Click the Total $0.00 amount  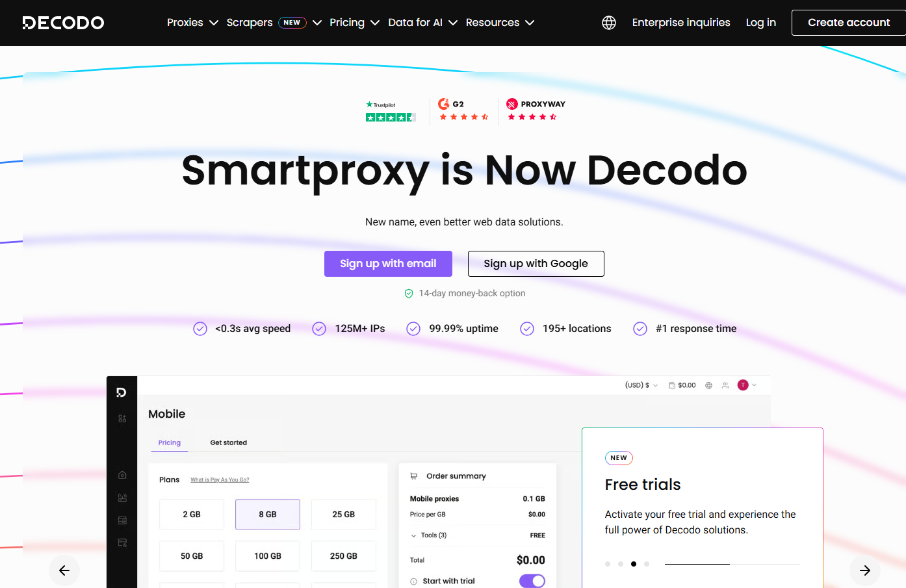530,560
